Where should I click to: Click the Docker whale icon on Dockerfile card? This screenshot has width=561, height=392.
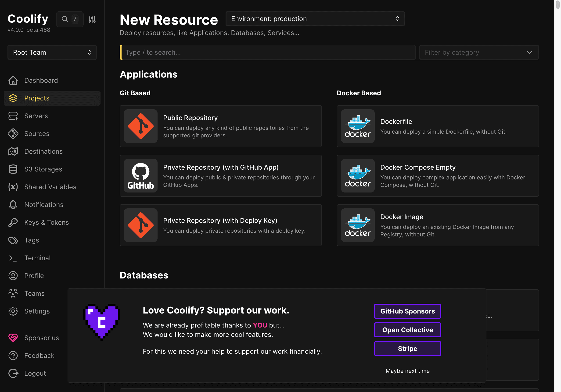point(357,126)
